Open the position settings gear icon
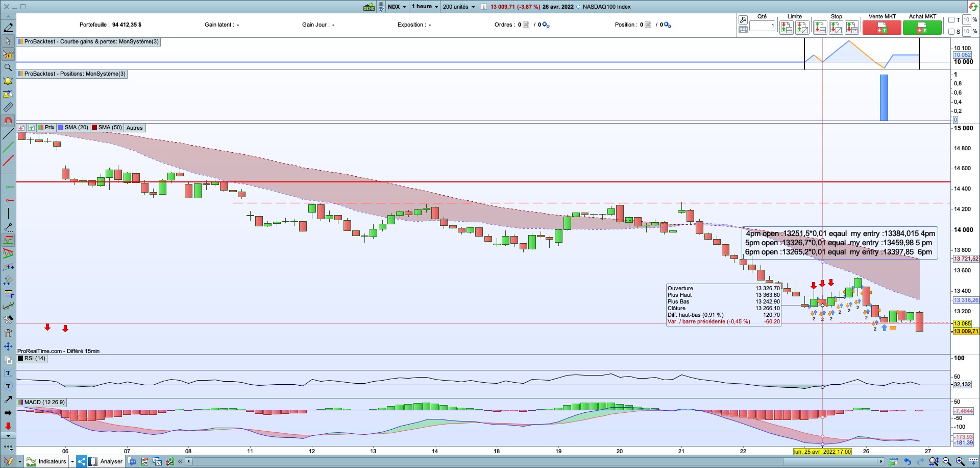Image resolution: width=980 pixels, height=468 pixels. pyautogui.click(x=667, y=25)
